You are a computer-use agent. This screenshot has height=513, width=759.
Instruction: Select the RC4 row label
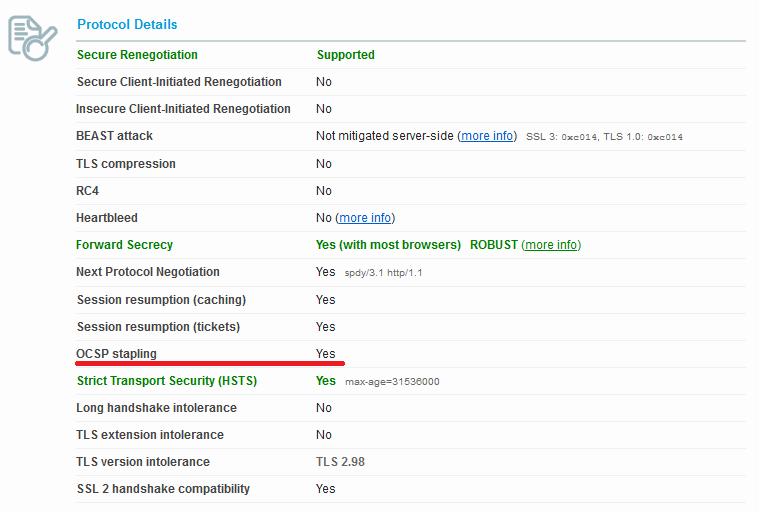tap(87, 191)
